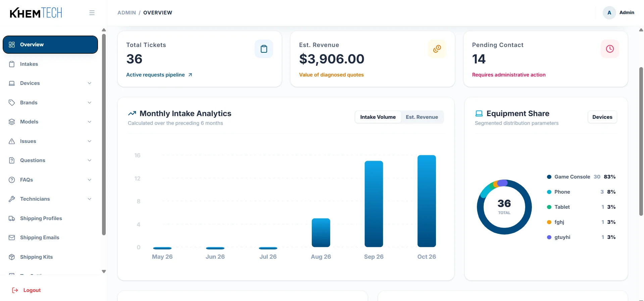Click the Pending Contact clock icon
This screenshot has height=301, width=644.
click(610, 49)
